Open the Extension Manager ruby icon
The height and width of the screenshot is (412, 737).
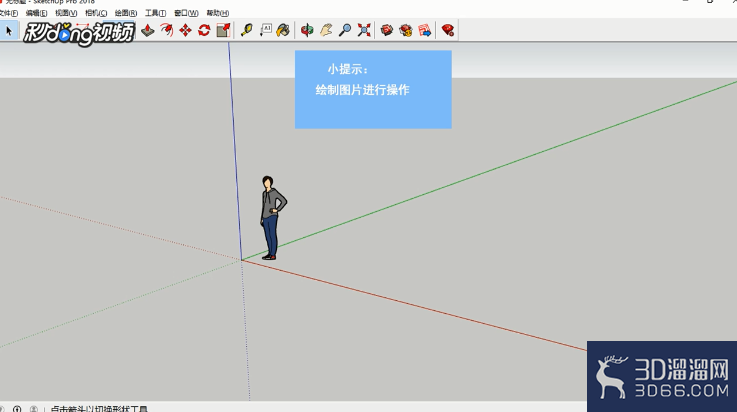[x=448, y=31]
